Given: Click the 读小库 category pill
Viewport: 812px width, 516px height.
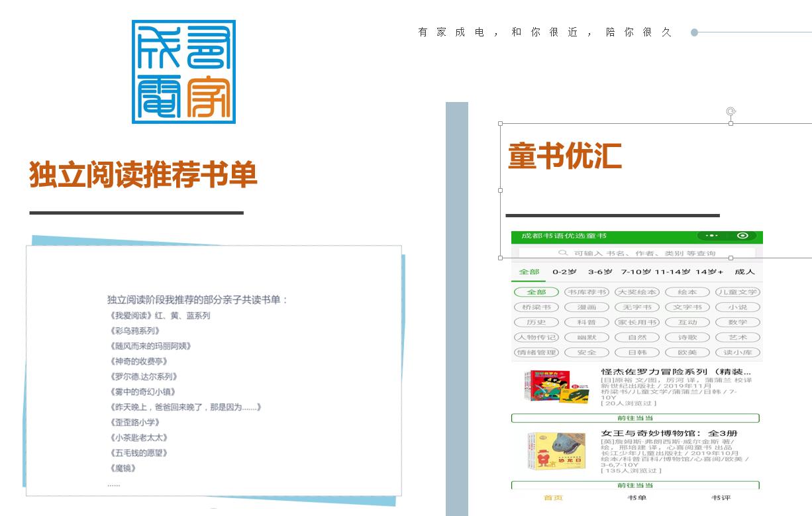Looking at the screenshot, I should pyautogui.click(x=737, y=352).
